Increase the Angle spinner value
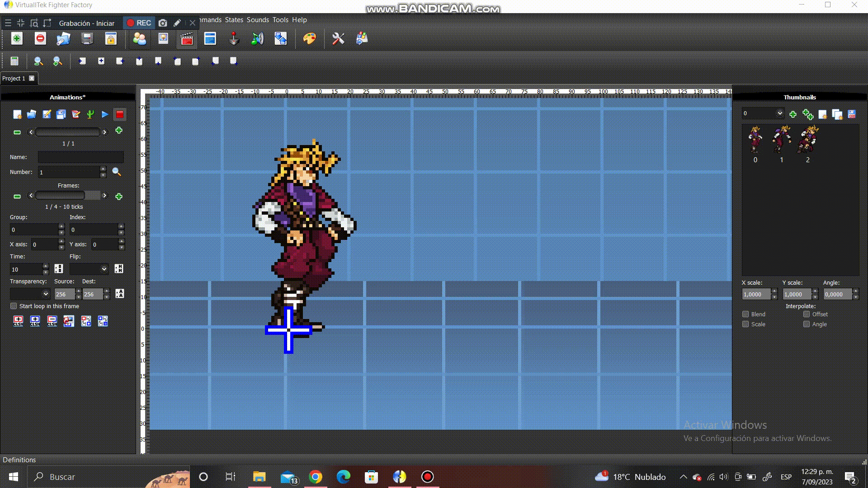Image resolution: width=868 pixels, height=488 pixels. [x=855, y=291]
